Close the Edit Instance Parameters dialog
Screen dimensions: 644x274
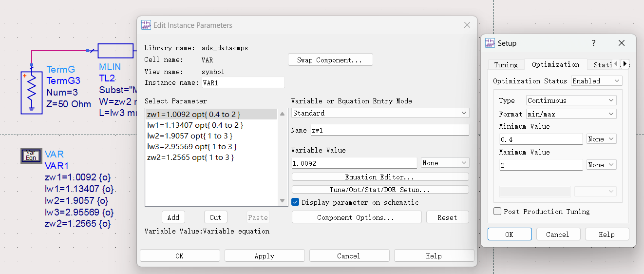467,25
